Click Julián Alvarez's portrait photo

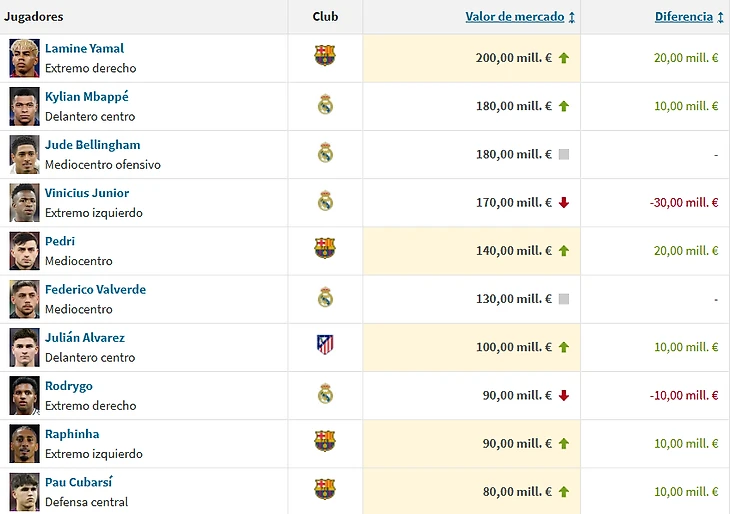[x=25, y=346]
